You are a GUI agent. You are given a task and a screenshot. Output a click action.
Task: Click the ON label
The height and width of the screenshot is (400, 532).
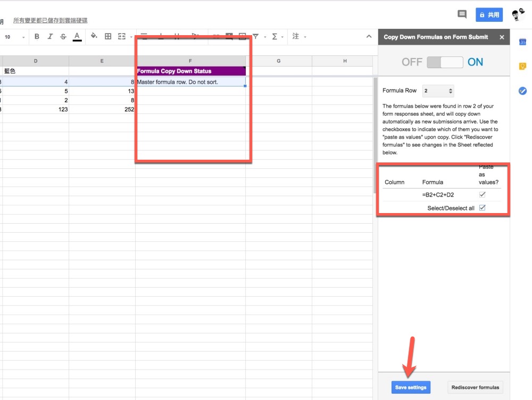tap(475, 62)
